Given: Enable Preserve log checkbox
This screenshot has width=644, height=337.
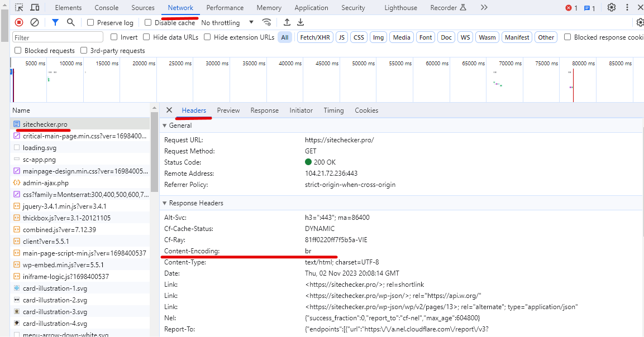Looking at the screenshot, I should click(x=90, y=22).
